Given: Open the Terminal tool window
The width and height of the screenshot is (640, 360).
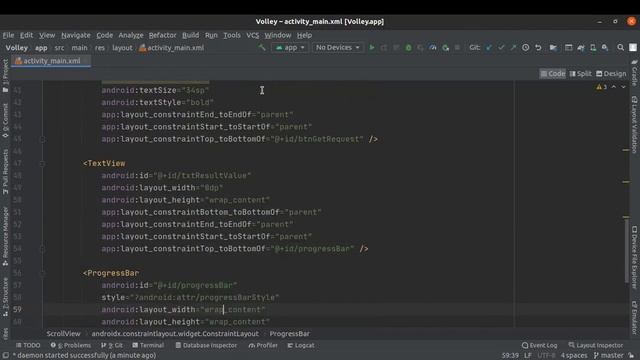Looking at the screenshot, I should click(148, 345).
